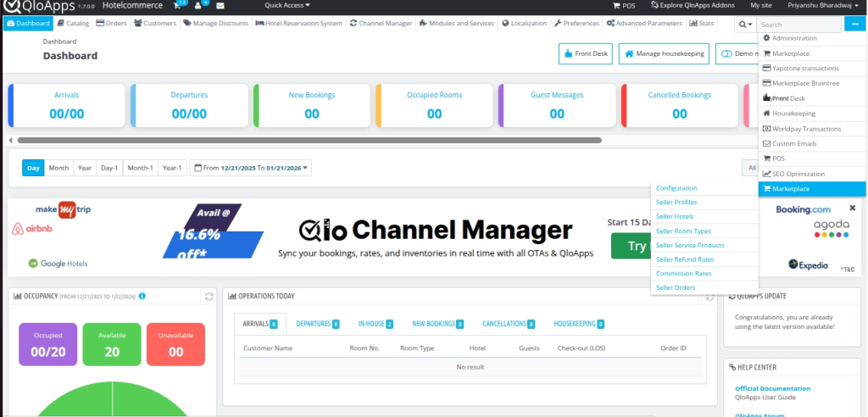
Task: Go to the Dashboard menu
Action: point(29,23)
